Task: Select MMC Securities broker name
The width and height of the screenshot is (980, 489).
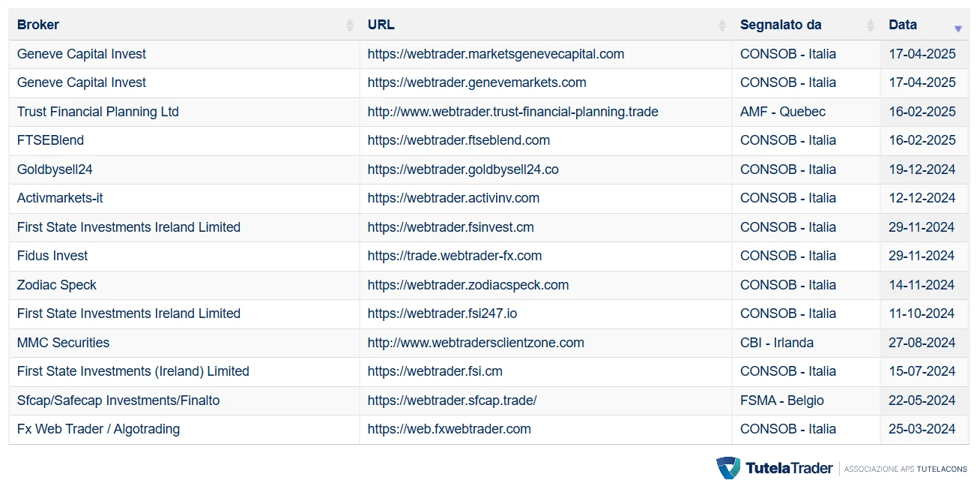Action: click(63, 343)
